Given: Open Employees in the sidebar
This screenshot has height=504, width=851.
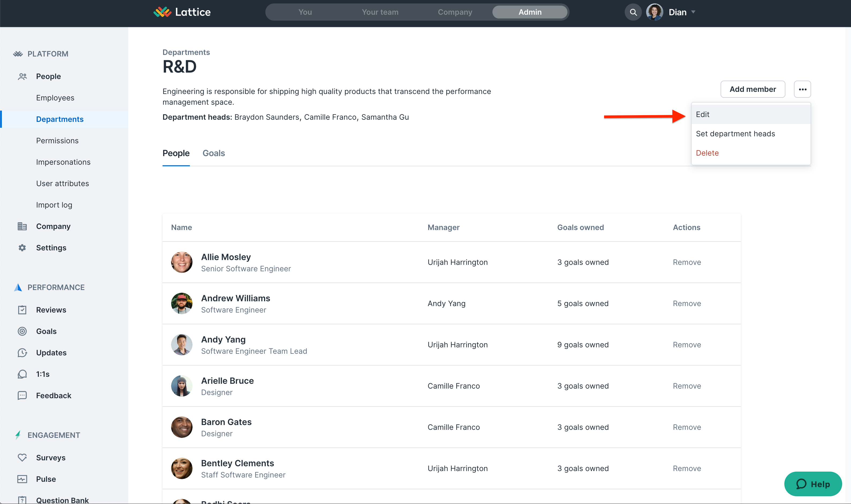Looking at the screenshot, I should coord(55,98).
